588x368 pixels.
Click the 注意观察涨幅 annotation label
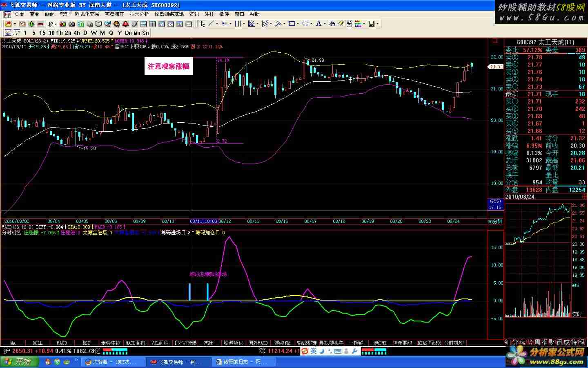[x=169, y=66]
